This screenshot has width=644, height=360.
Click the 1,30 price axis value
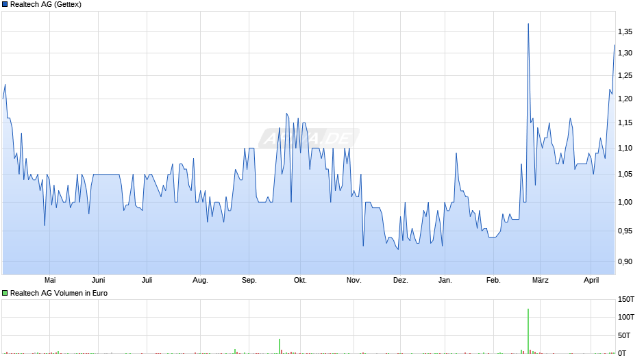625,53
